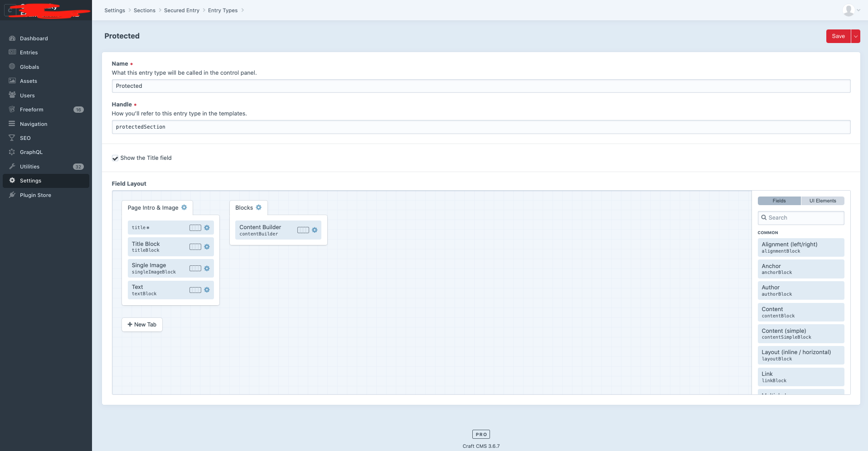The width and height of the screenshot is (868, 451).
Task: Click width indicator on Title Block field
Action: click(195, 247)
